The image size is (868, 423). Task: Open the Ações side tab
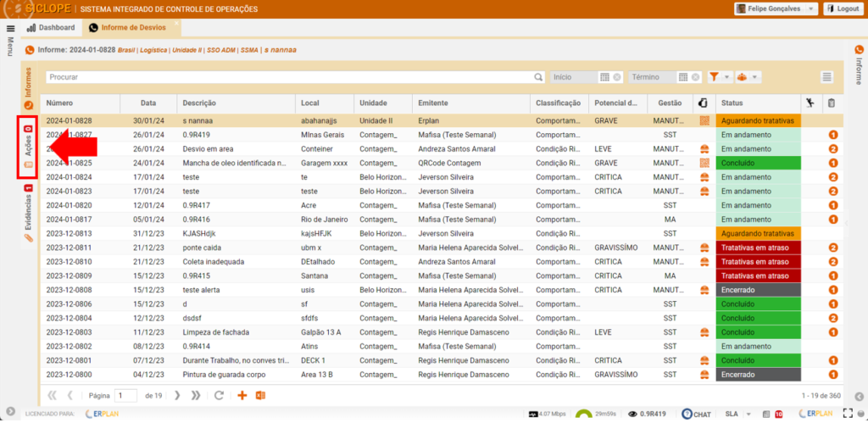28,147
